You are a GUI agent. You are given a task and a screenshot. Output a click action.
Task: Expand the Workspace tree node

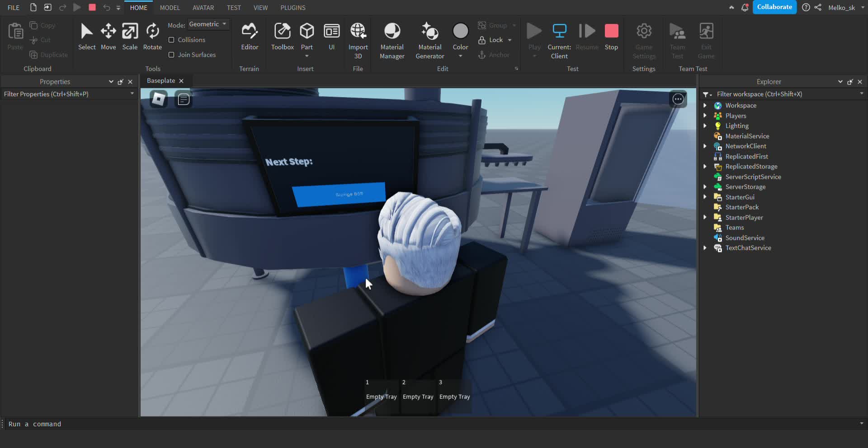[705, 105]
